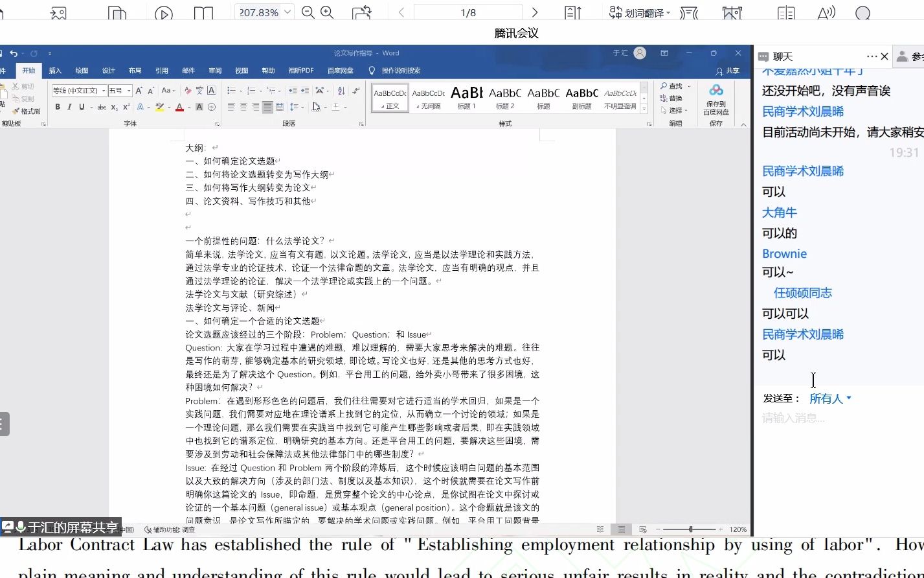This screenshot has width=924, height=578.
Task: Toggle superscript formatting
Action: coord(126,107)
